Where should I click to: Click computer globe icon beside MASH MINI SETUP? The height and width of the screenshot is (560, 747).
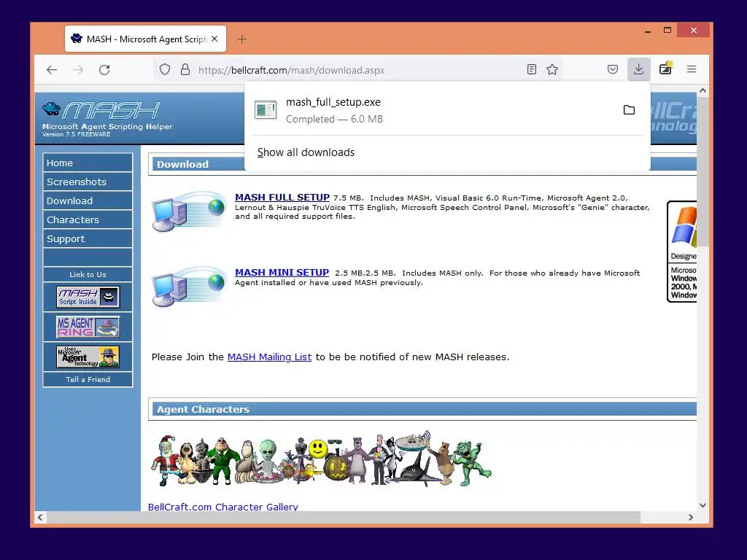point(189,286)
